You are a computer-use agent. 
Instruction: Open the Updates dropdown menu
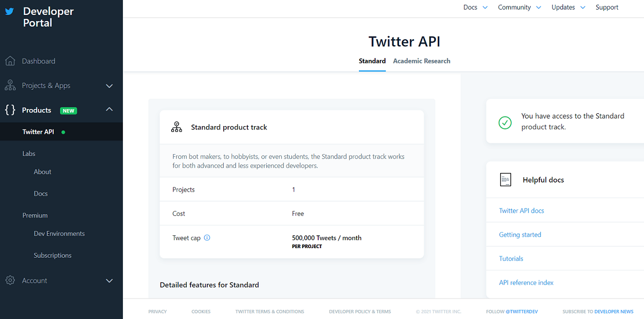click(x=568, y=8)
